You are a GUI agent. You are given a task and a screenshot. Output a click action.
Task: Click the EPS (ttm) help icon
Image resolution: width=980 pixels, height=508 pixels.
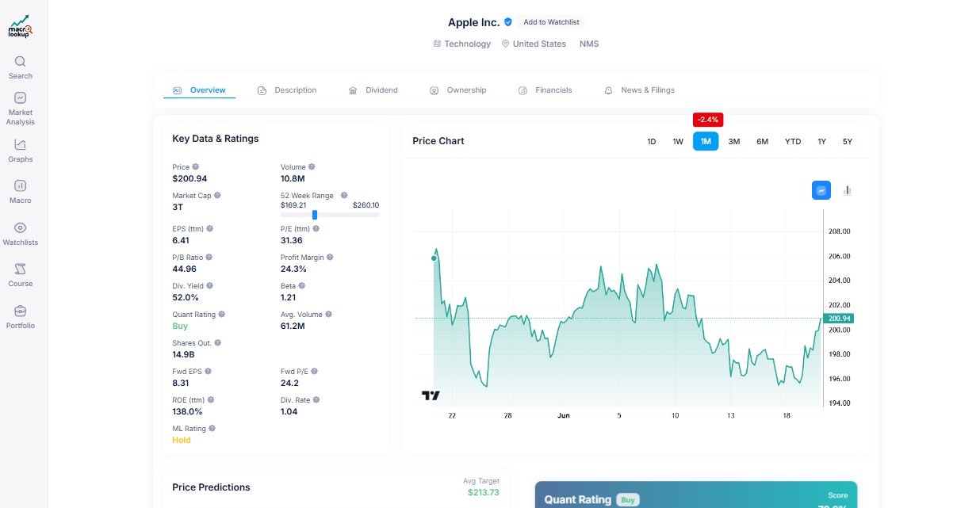tap(209, 229)
